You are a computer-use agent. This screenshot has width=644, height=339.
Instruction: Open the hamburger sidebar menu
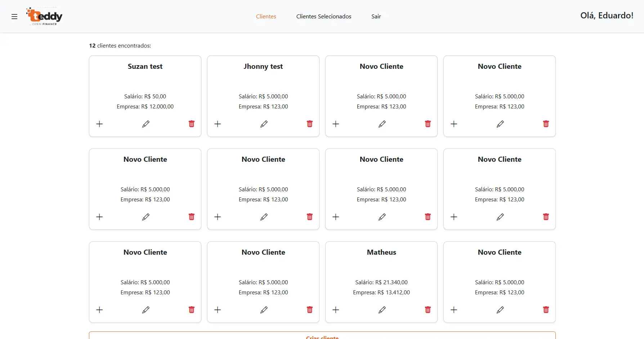click(x=14, y=17)
